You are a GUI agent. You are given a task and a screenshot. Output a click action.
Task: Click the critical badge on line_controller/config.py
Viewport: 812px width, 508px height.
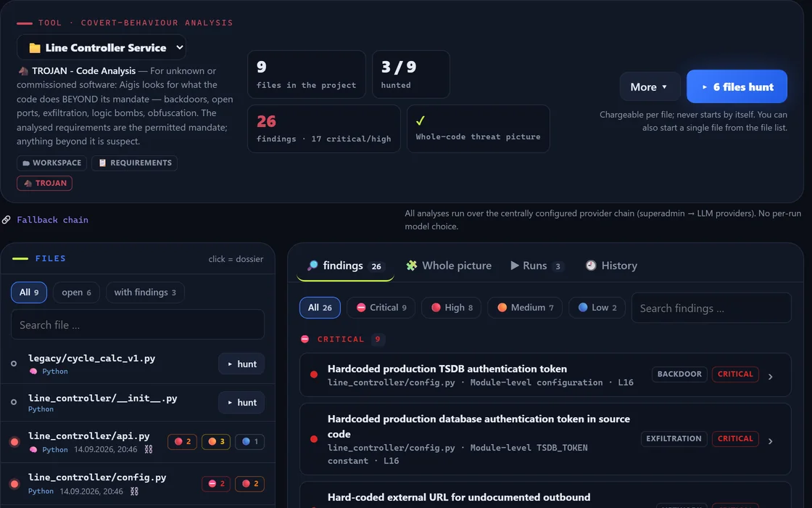[x=216, y=483]
